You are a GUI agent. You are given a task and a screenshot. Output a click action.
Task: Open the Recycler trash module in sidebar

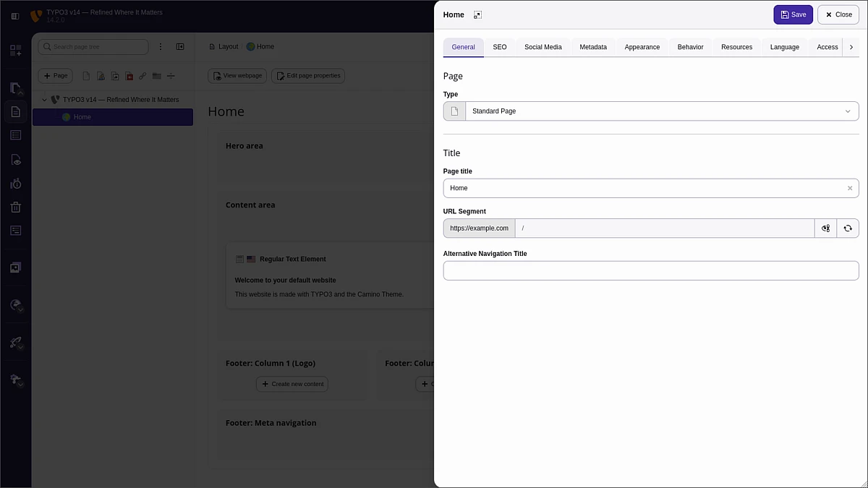click(16, 207)
